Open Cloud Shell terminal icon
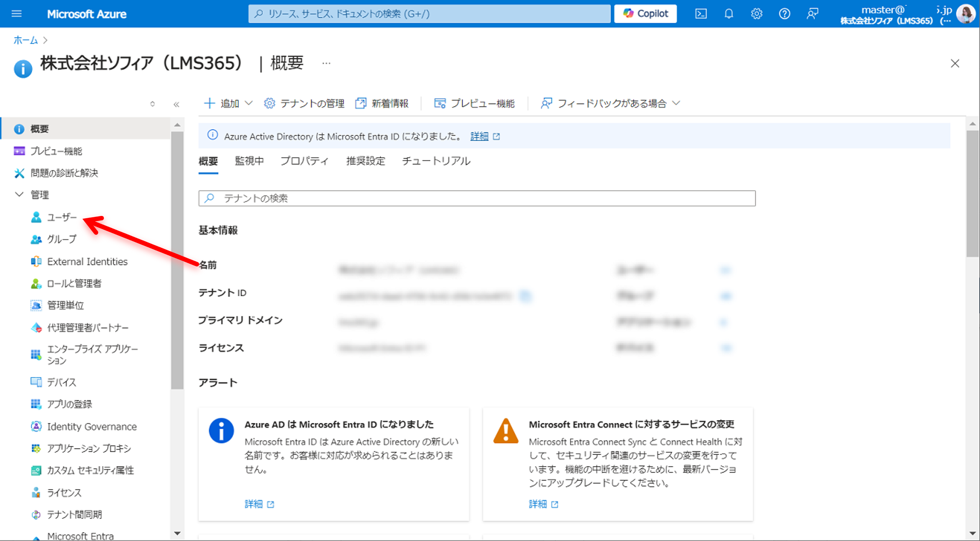The width and height of the screenshot is (980, 541). click(701, 14)
